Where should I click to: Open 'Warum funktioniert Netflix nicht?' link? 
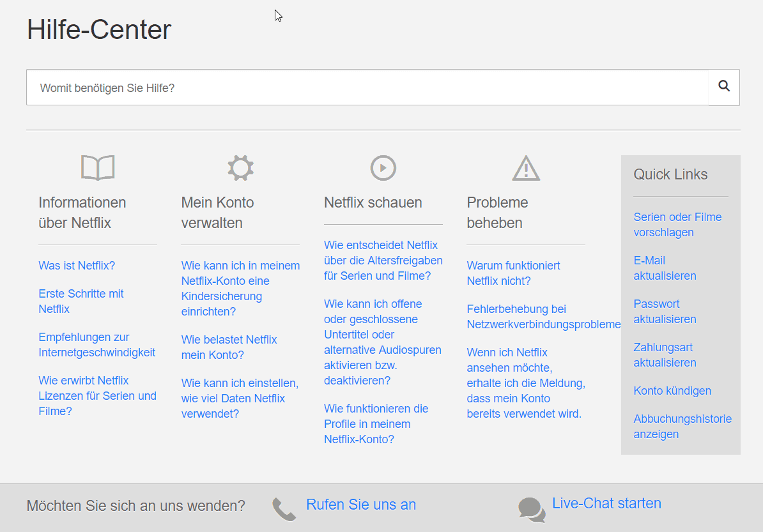(x=513, y=273)
